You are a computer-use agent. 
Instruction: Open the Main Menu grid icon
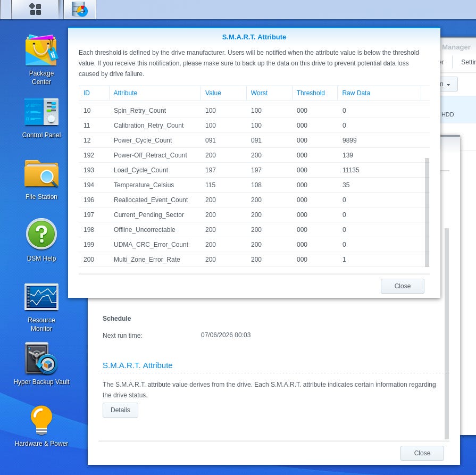(35, 9)
